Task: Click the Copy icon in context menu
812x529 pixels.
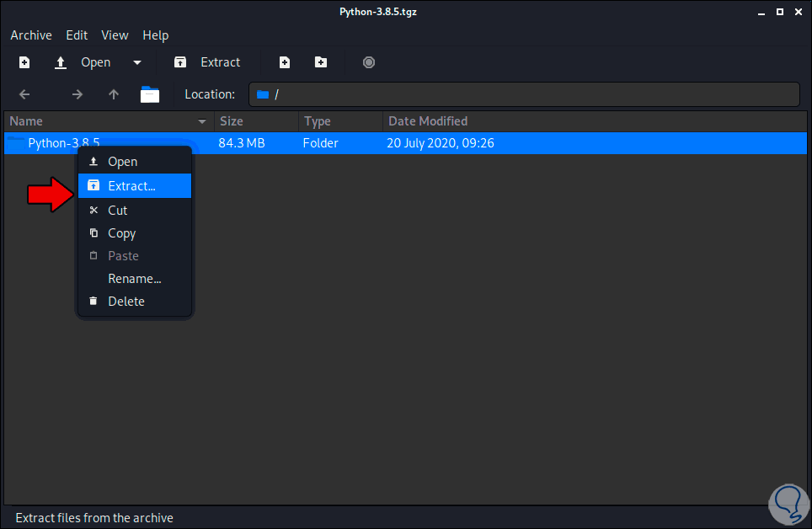Action: pyautogui.click(x=93, y=232)
